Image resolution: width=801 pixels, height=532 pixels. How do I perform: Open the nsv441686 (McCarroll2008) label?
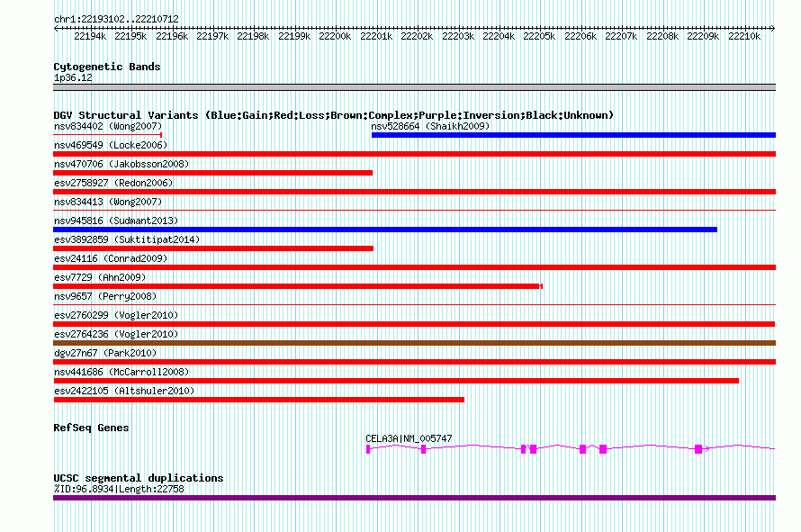point(121,372)
